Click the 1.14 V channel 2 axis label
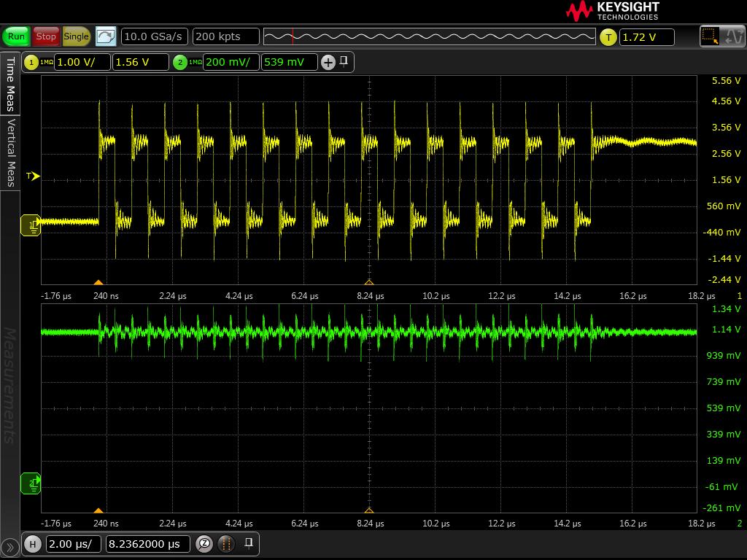This screenshot has width=747, height=560. [x=726, y=329]
